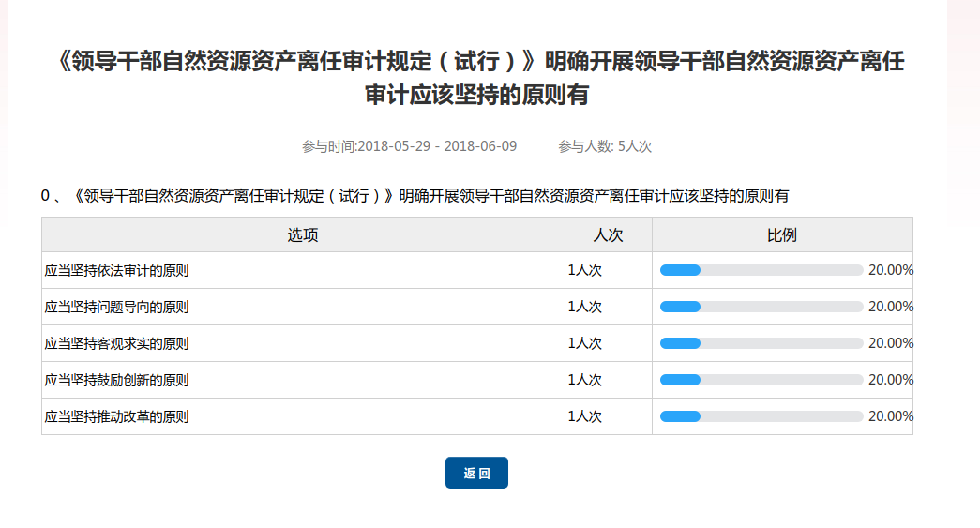Click the 返回 button
The image size is (980, 528).
(x=476, y=473)
